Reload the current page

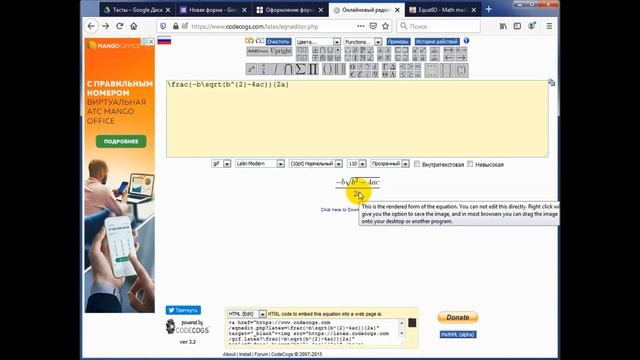pos(120,26)
